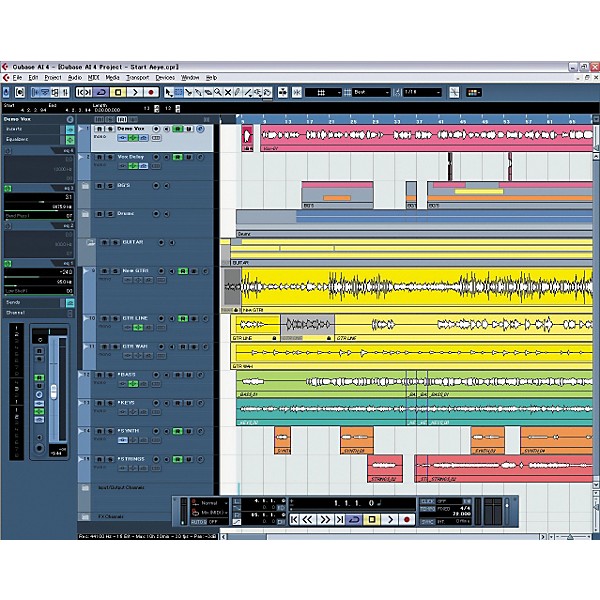Expand the Sends section in inspector

pyautogui.click(x=31, y=303)
